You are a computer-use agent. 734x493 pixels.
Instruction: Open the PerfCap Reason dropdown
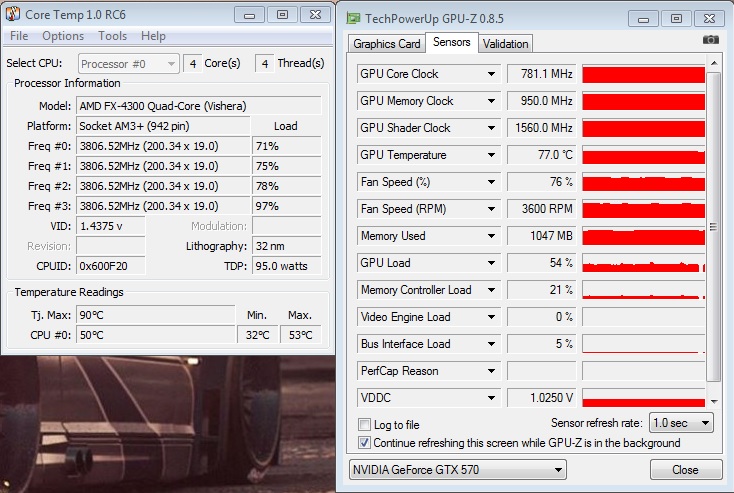491,371
